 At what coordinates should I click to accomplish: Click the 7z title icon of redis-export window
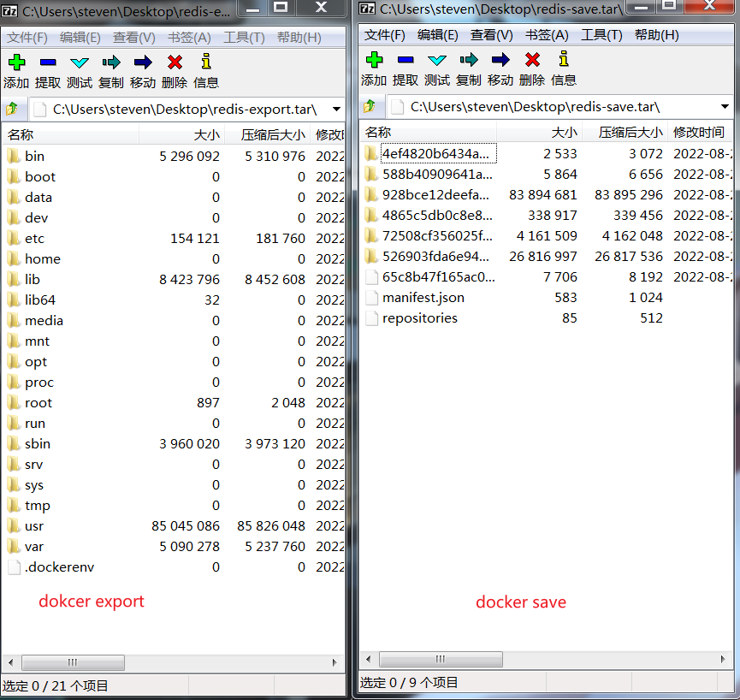9,10
